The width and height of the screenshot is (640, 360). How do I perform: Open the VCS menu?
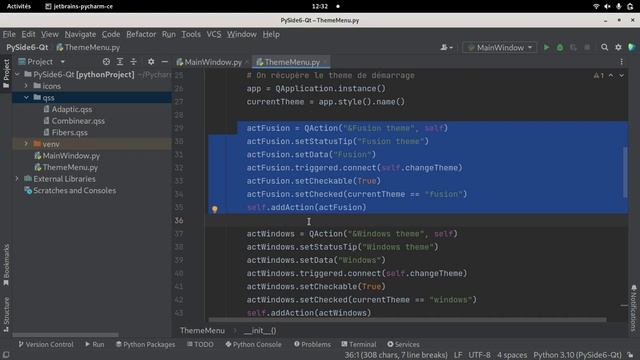pos(214,34)
